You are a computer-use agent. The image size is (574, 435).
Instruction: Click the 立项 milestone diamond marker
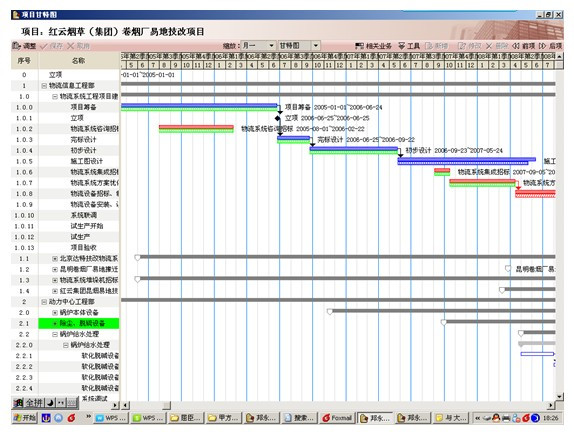[x=277, y=118]
